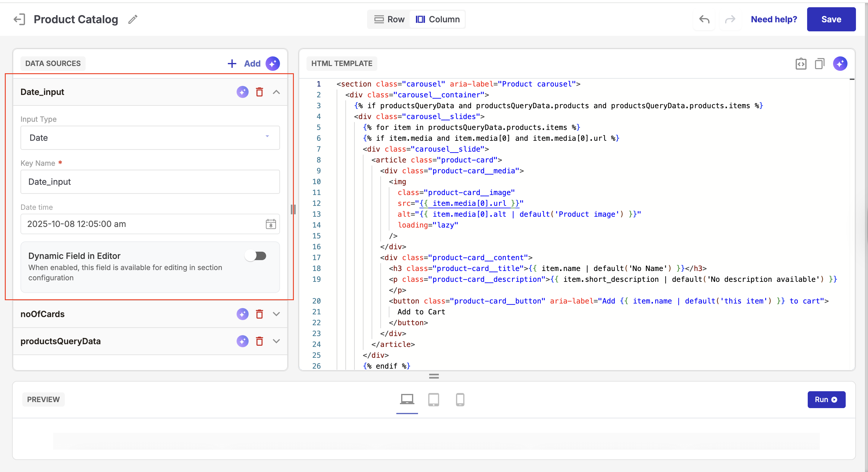Switch the preview to tablet view
Screen dimensions: 868x472
coord(433,400)
